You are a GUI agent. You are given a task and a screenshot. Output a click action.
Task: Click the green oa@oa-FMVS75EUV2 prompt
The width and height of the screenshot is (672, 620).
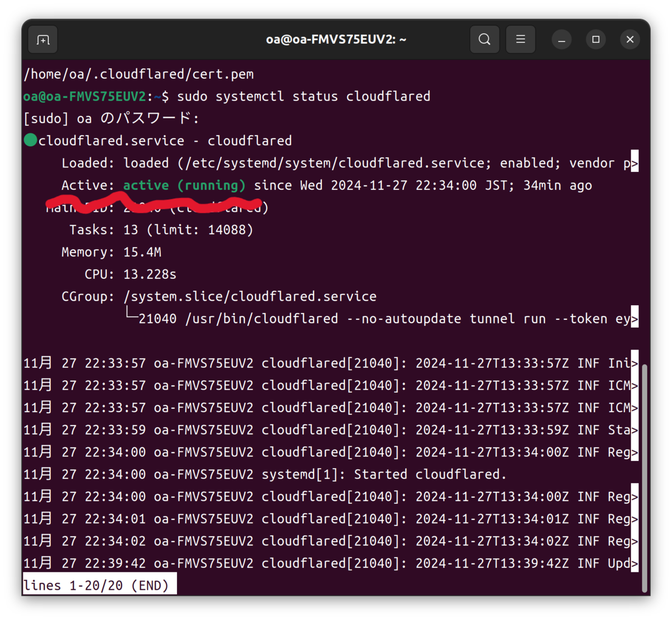pyautogui.click(x=85, y=96)
